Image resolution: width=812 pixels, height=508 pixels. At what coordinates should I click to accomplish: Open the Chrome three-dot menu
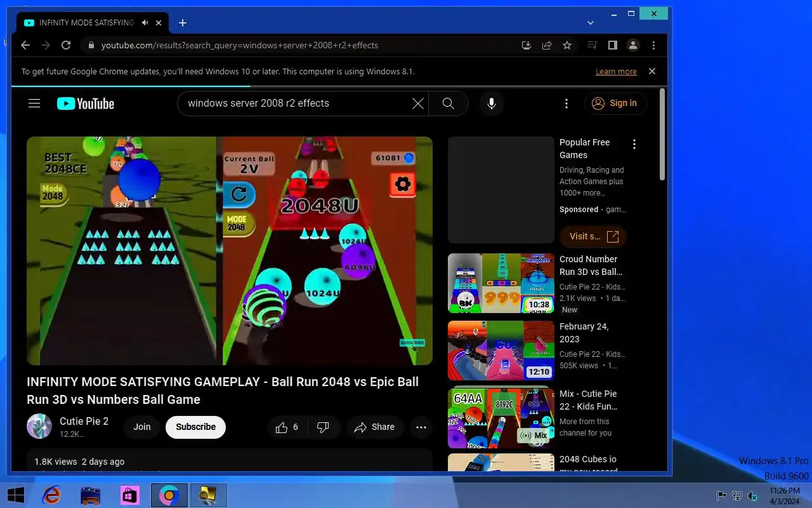[653, 45]
